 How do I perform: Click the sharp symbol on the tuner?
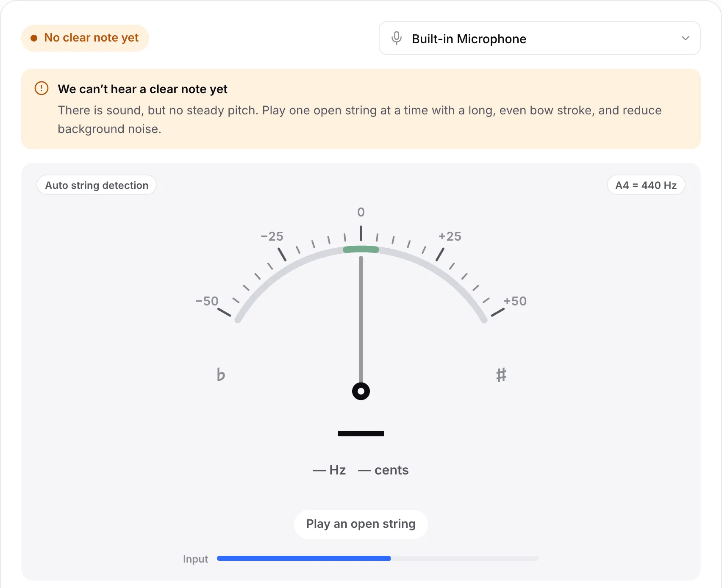tap(501, 374)
